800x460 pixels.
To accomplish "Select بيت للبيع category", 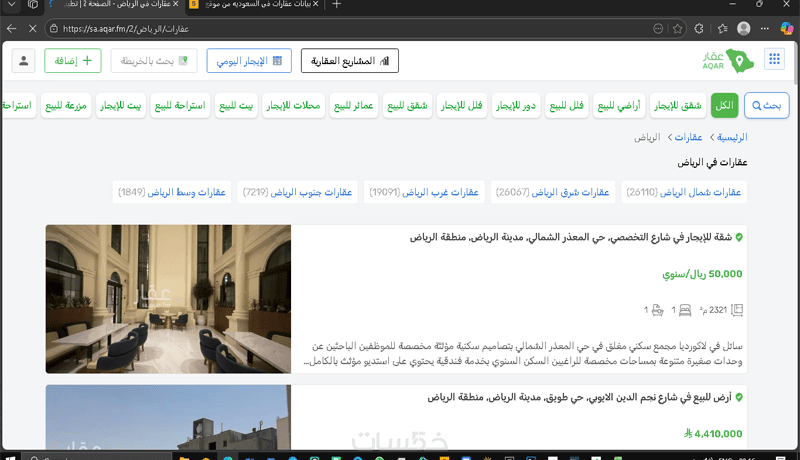I will (x=236, y=105).
